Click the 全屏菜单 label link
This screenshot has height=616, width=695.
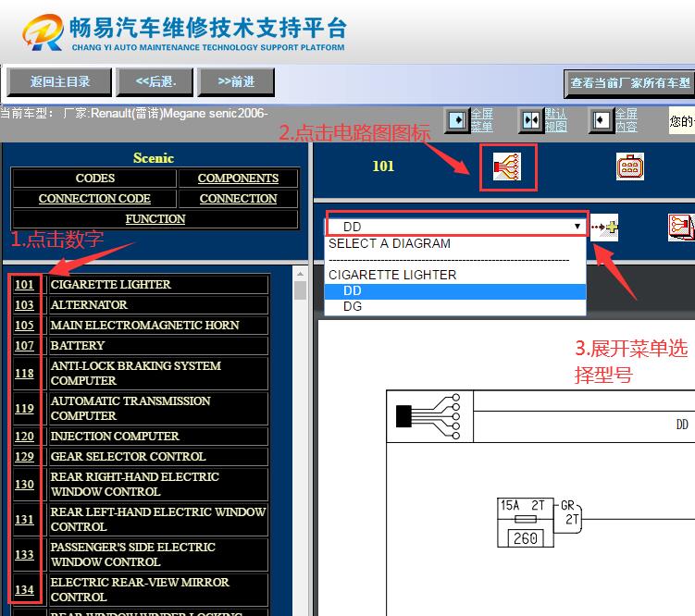(482, 120)
